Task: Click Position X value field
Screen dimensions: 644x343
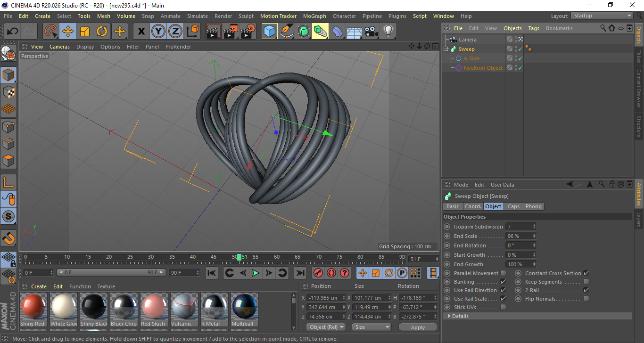Action: click(x=326, y=298)
